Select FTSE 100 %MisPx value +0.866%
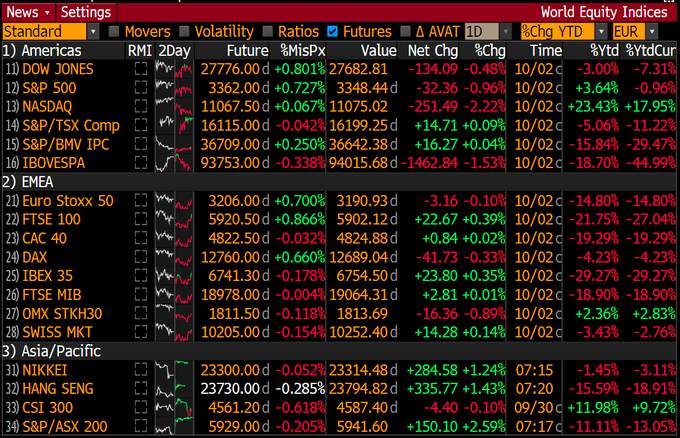 tap(300, 219)
